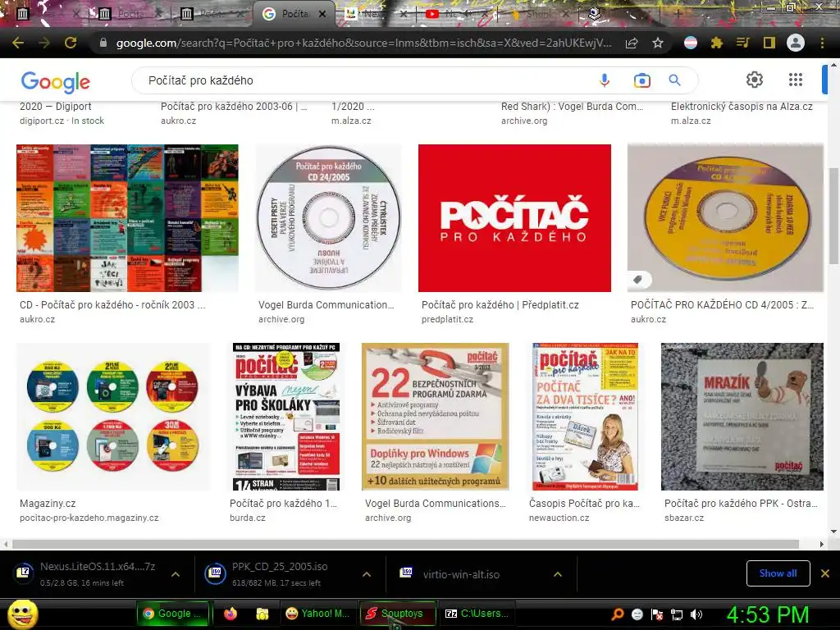Image resolution: width=840 pixels, height=630 pixels.
Task: Click the vertical page scrollbar
Action: coord(833,216)
